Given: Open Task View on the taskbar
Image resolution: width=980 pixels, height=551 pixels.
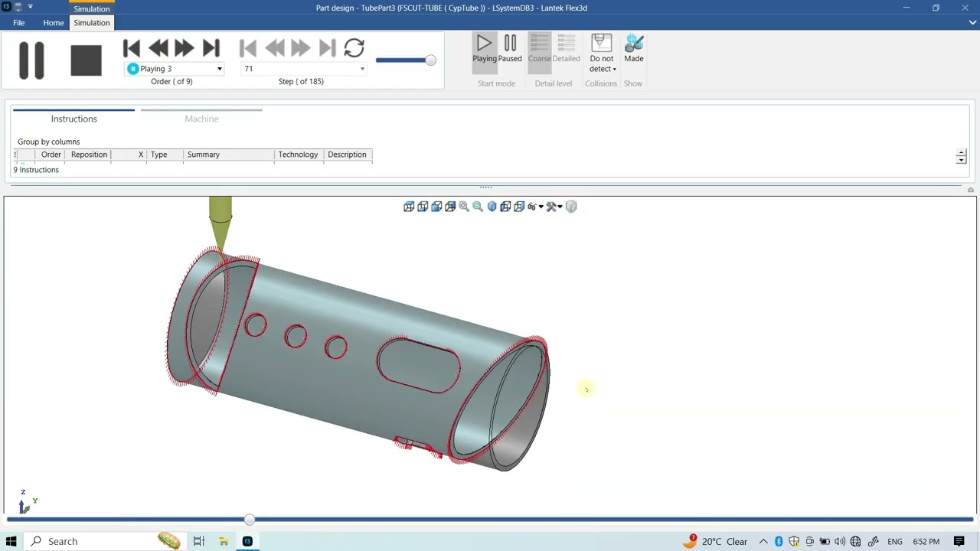Looking at the screenshot, I should tap(198, 541).
